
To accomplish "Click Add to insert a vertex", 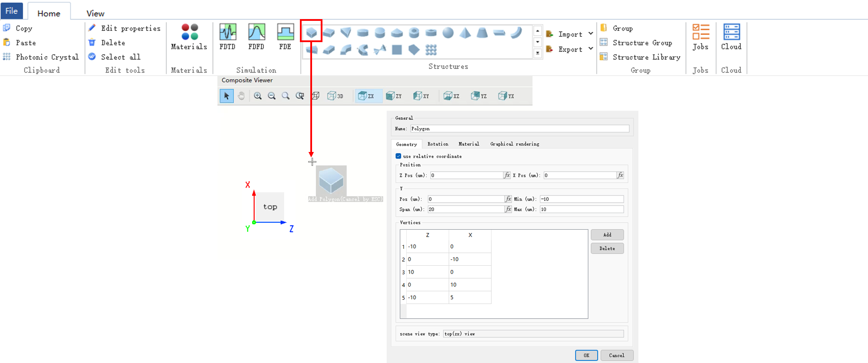I will (x=607, y=235).
